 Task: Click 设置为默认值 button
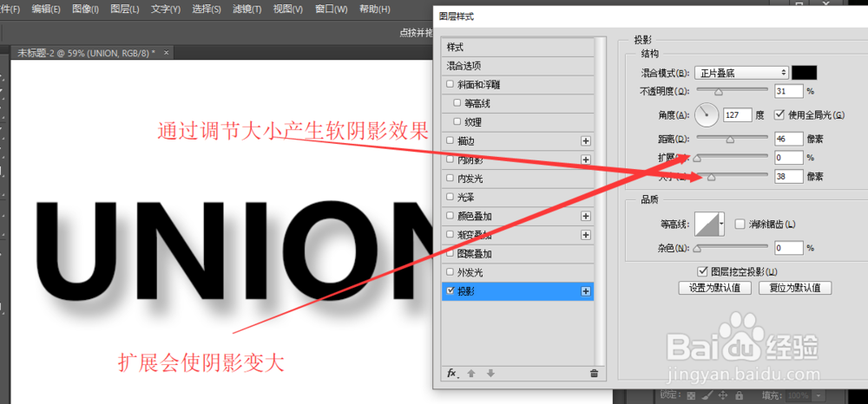pos(715,288)
